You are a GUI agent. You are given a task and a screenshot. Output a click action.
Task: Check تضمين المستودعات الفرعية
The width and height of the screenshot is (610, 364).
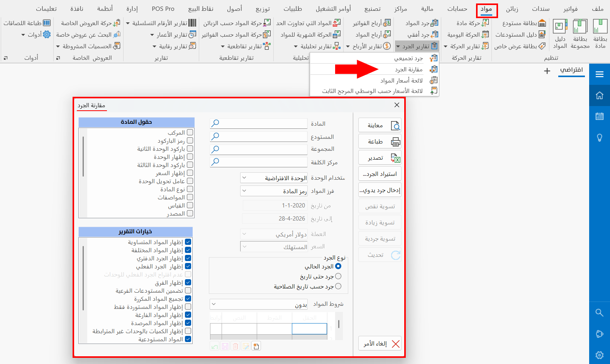coord(188,290)
